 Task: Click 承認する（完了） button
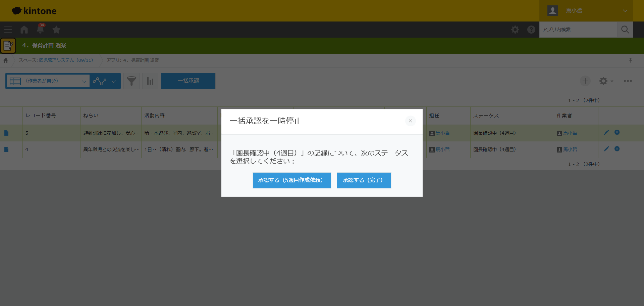point(364,180)
